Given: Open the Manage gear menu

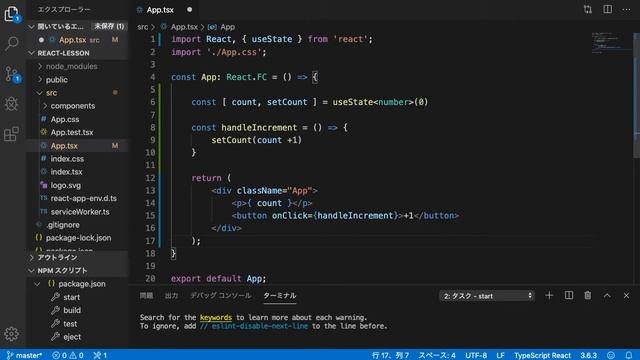Looking at the screenshot, I should [11, 334].
